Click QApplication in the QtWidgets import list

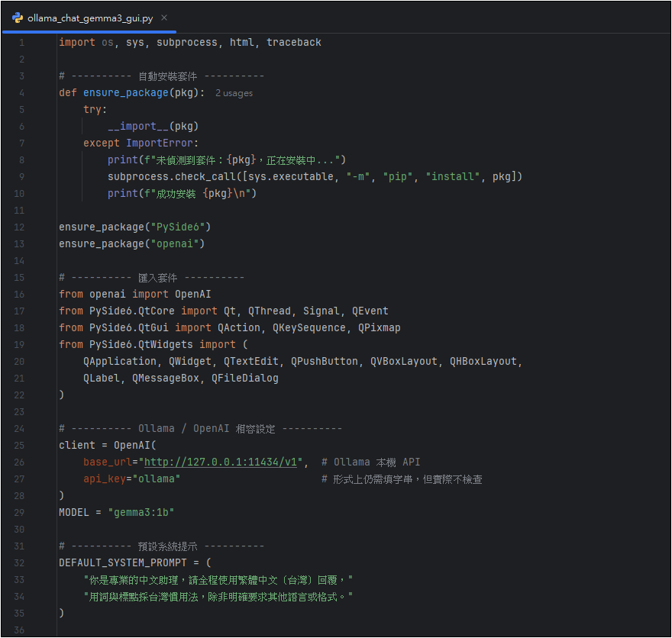coord(120,362)
